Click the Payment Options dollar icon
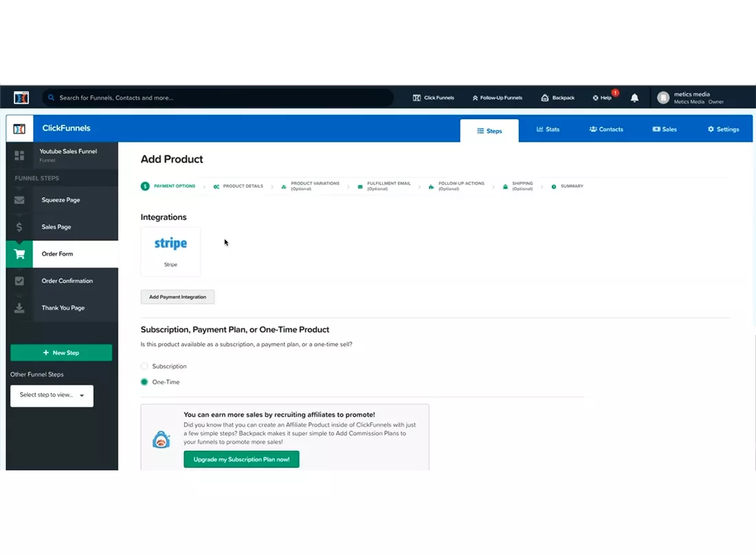The height and width of the screenshot is (557, 756). coord(145,186)
